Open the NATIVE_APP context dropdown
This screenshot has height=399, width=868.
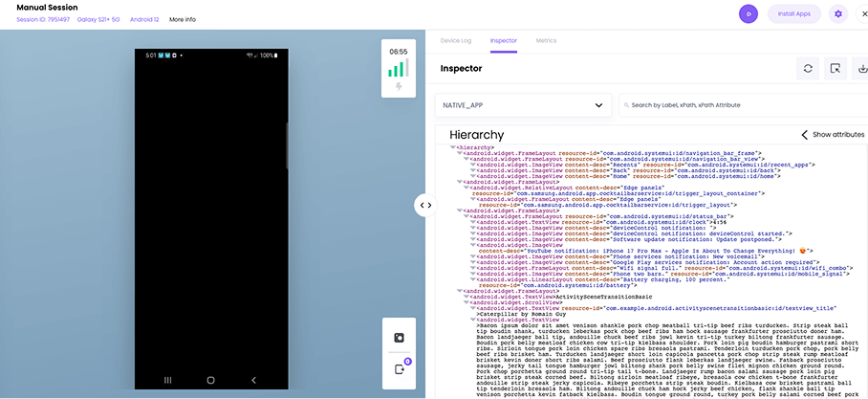(x=523, y=105)
